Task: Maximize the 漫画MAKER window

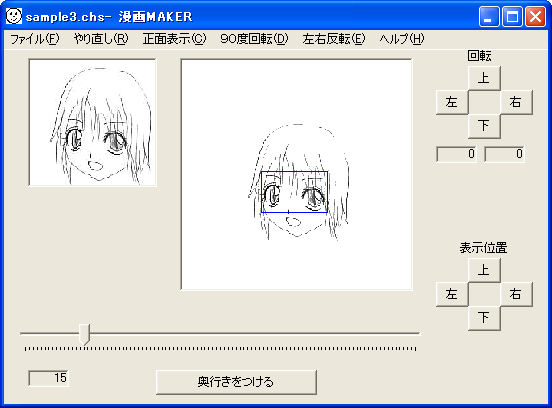Action: point(512,17)
